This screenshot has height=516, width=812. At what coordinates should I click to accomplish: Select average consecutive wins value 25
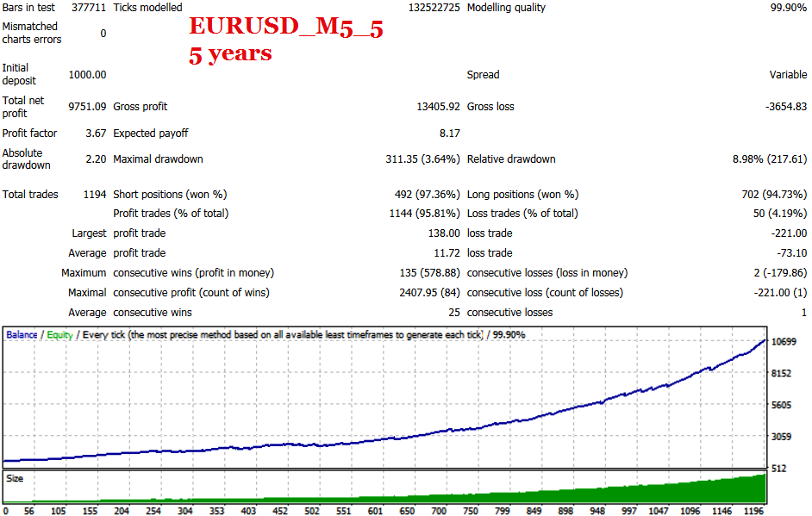(454, 313)
